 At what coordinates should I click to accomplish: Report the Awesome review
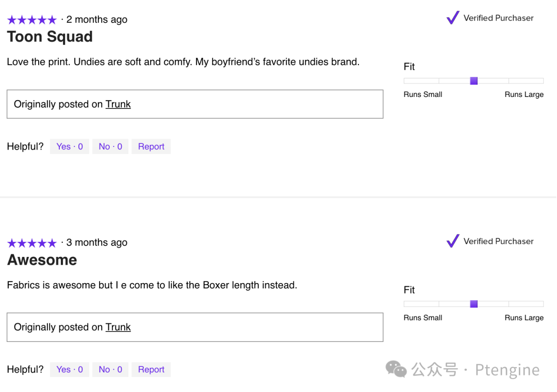pos(151,369)
